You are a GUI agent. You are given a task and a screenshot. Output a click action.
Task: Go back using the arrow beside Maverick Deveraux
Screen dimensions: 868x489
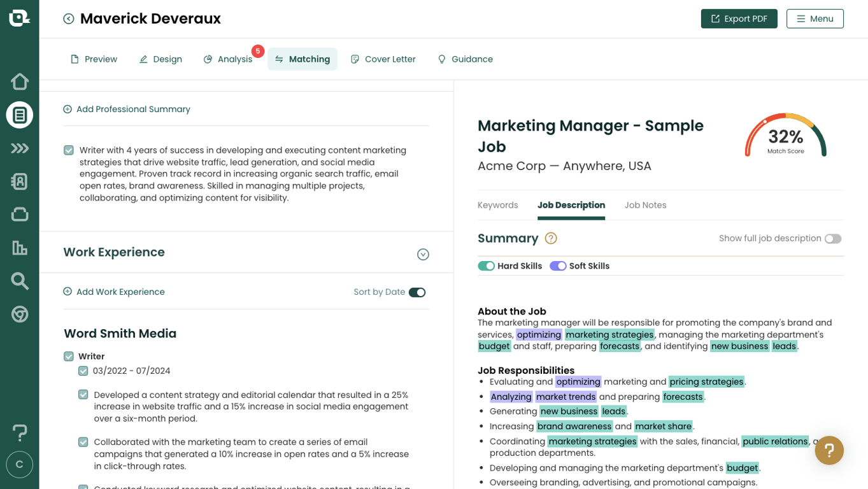coord(69,19)
